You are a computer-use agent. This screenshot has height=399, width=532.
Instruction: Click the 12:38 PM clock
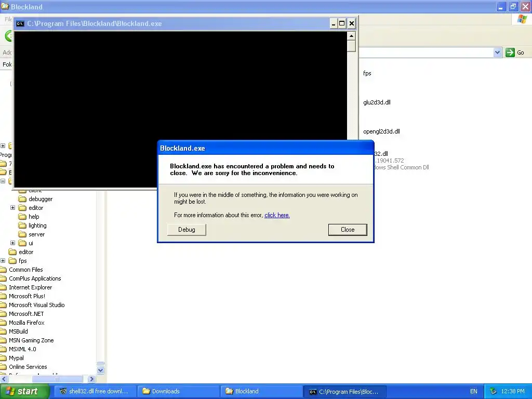(513, 391)
